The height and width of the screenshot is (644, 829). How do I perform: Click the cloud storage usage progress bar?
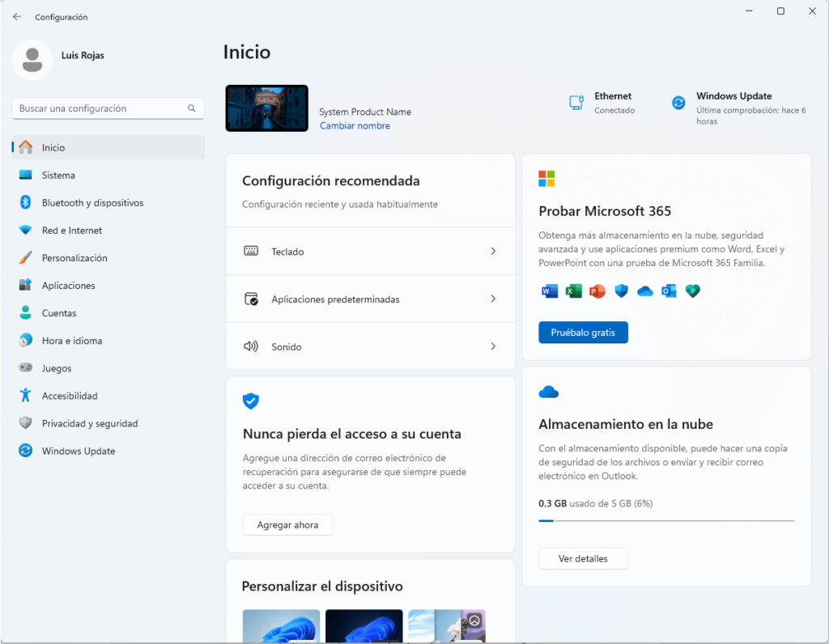click(x=665, y=521)
